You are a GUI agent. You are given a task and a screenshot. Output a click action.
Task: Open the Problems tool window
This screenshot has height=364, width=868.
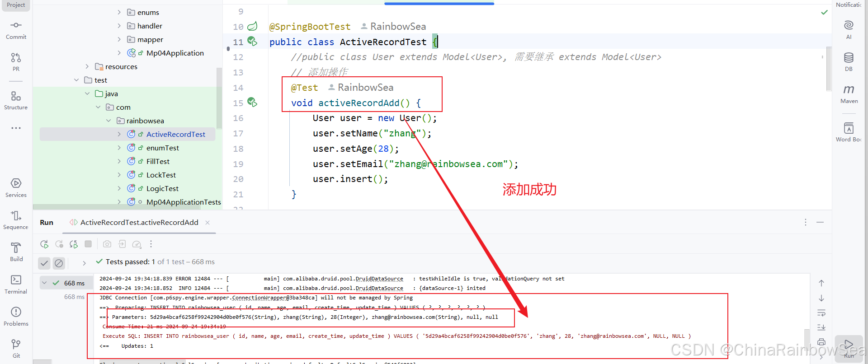point(16,316)
